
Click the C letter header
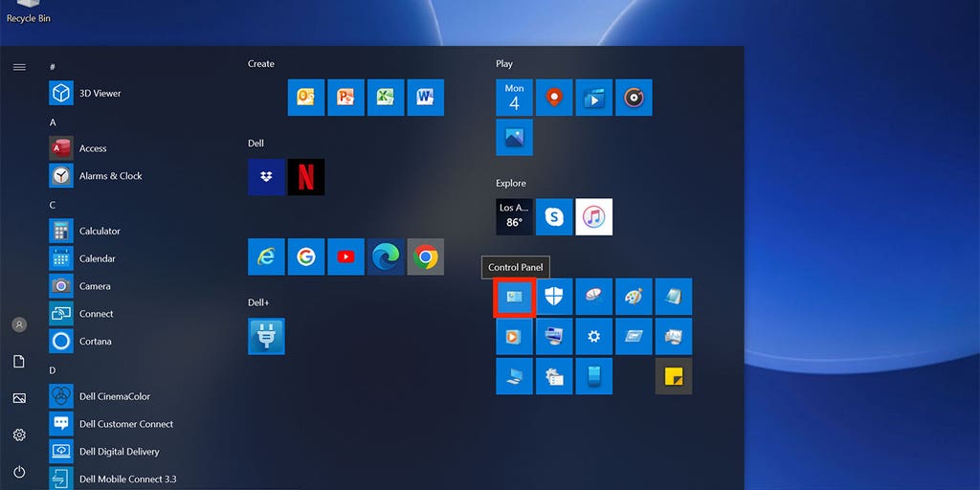[53, 205]
